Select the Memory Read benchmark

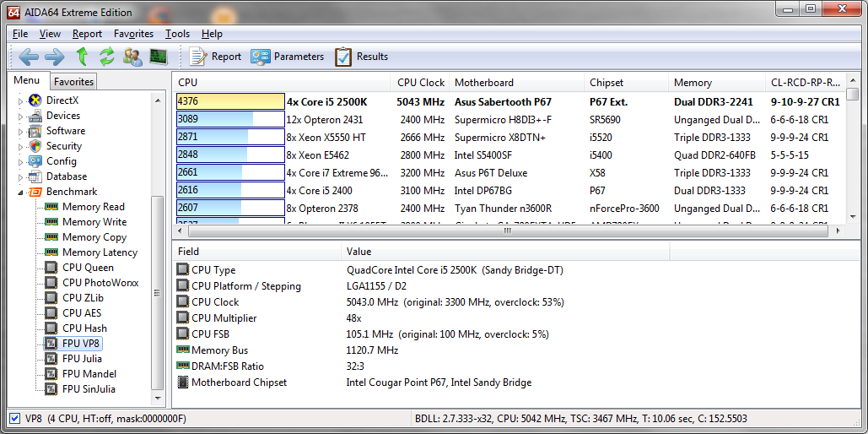click(84, 207)
